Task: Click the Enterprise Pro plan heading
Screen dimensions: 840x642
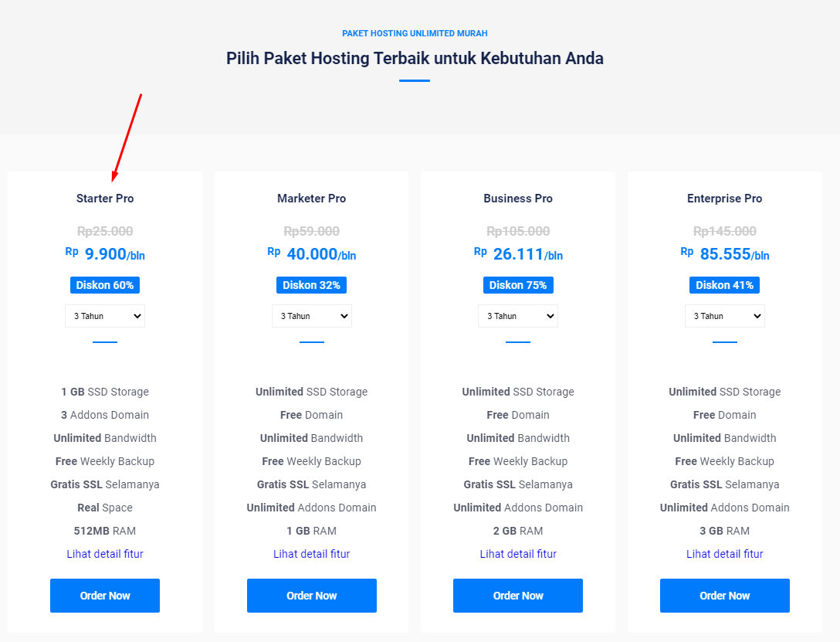Action: click(x=725, y=199)
